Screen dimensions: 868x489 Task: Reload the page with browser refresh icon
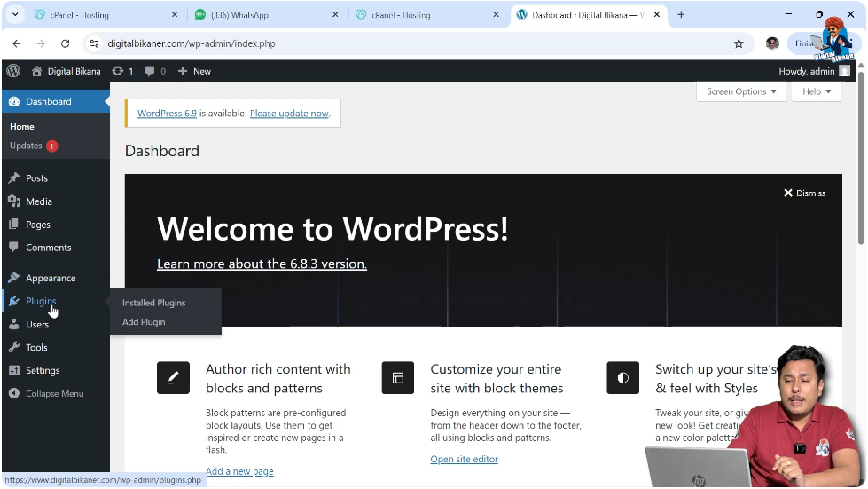(x=66, y=43)
